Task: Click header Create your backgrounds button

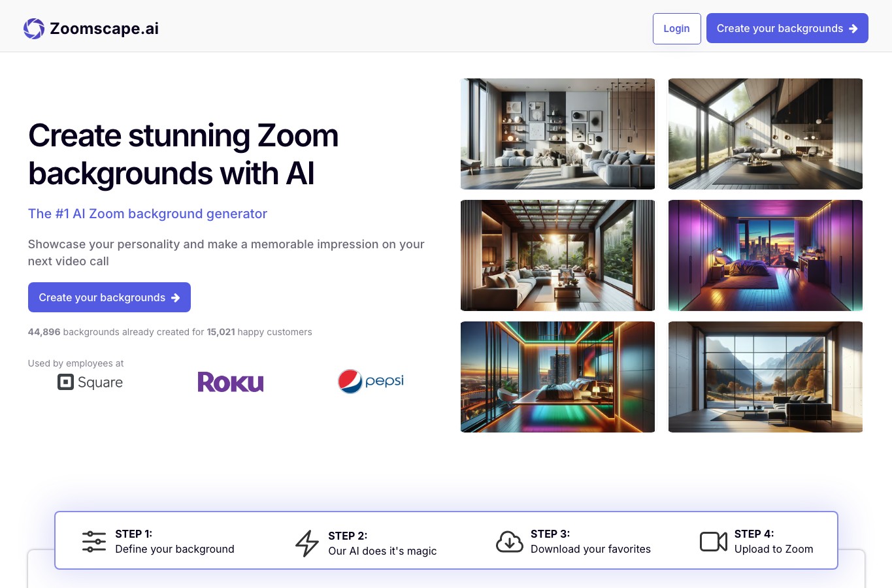Action: tap(787, 28)
